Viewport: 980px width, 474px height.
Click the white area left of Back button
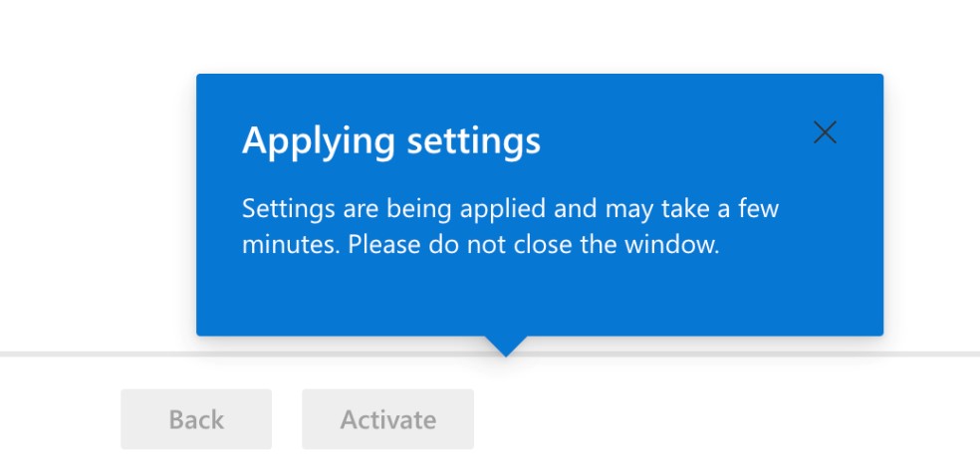pos(60,419)
